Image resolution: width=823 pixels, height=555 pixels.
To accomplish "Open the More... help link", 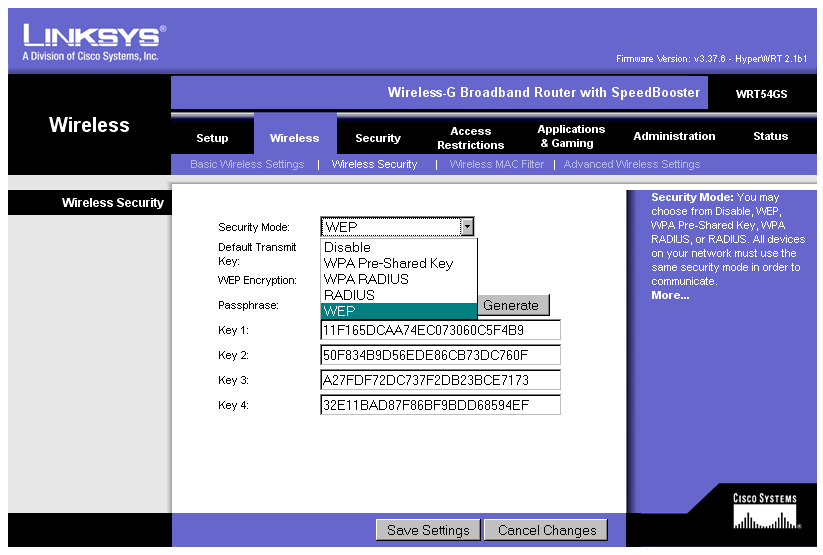I will 670,295.
